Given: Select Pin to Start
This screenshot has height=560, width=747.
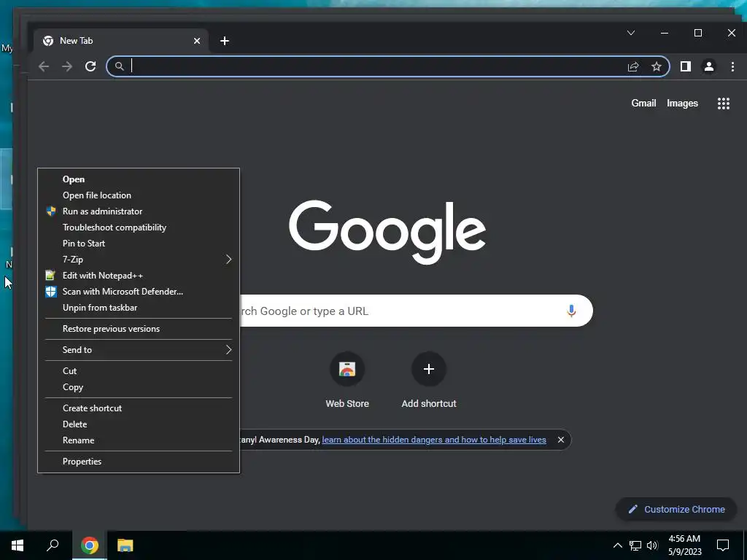Looking at the screenshot, I should click(x=139, y=244).
